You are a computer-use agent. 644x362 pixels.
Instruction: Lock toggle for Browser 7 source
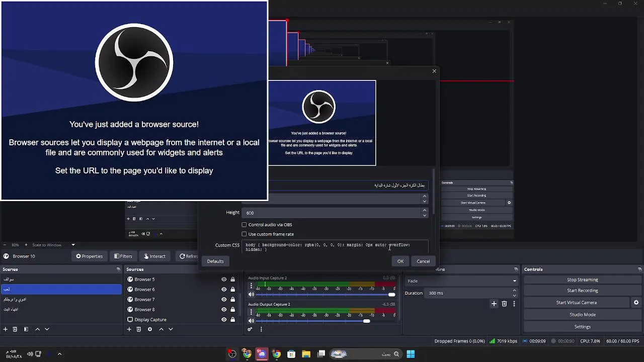point(232,300)
